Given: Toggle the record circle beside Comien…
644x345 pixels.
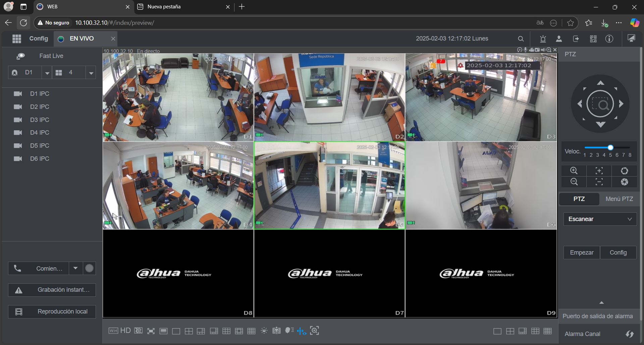Looking at the screenshot, I should tap(89, 268).
